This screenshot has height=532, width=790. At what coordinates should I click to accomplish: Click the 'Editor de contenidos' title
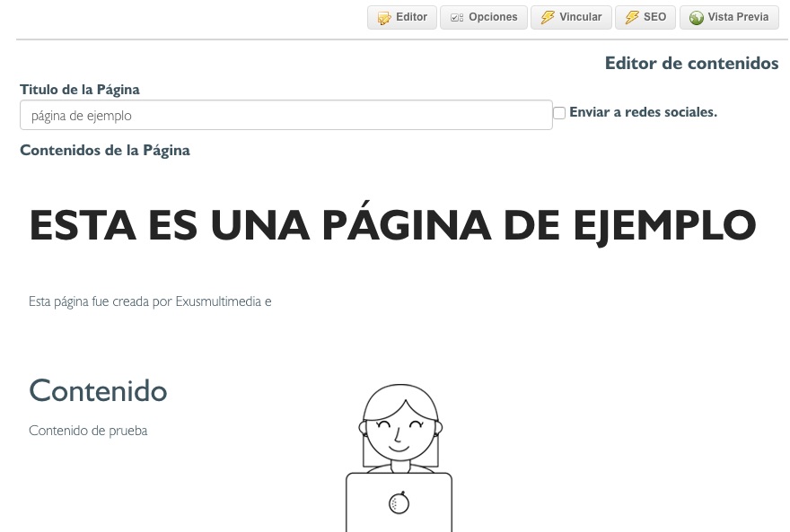(692, 64)
